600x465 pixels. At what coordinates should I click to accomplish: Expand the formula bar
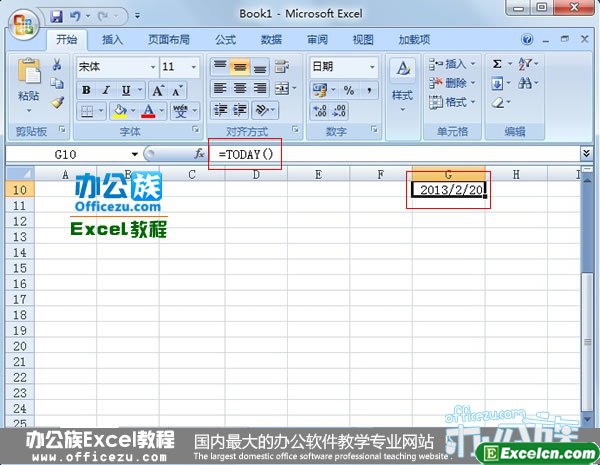coord(586,154)
